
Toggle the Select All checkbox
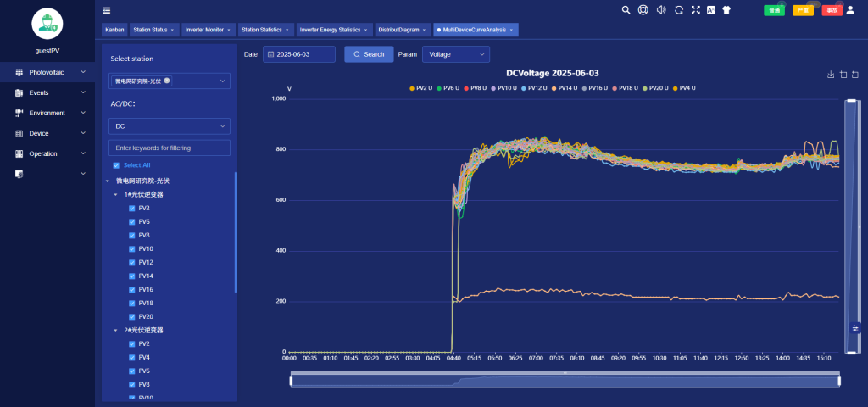point(116,165)
